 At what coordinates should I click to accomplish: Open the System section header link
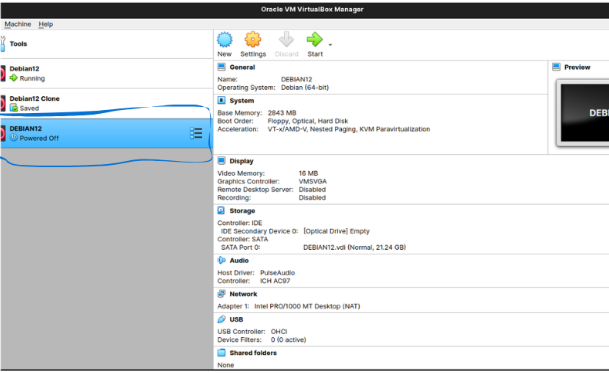(242, 101)
